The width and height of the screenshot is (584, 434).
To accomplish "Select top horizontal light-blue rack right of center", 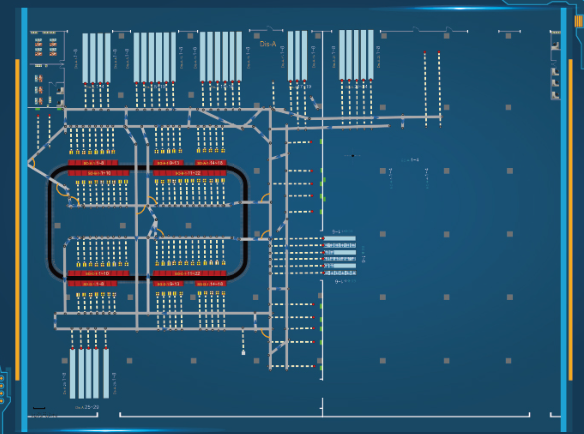I will [x=340, y=238].
